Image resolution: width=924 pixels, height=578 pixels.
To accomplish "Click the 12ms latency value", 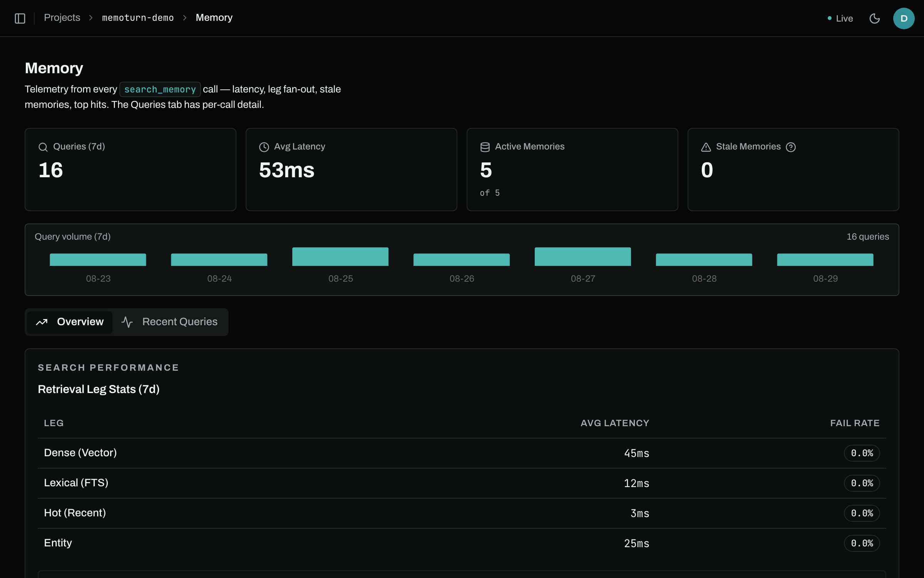I will [x=637, y=483].
